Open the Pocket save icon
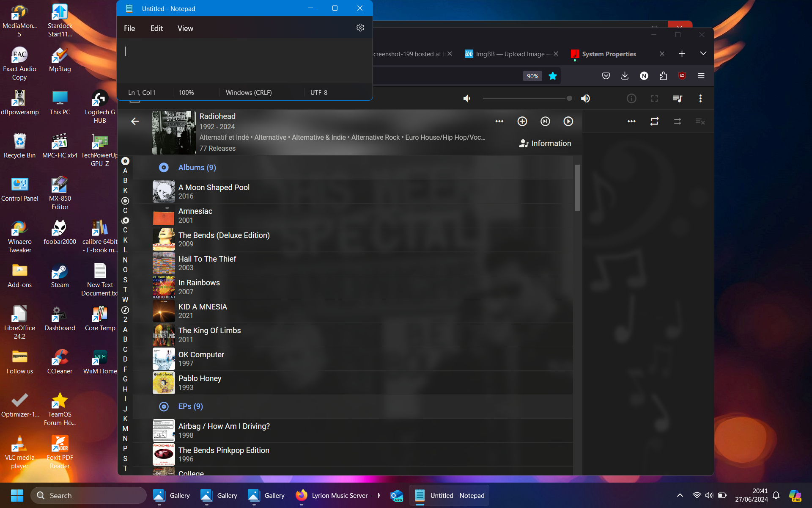The height and width of the screenshot is (508, 812). point(606,76)
